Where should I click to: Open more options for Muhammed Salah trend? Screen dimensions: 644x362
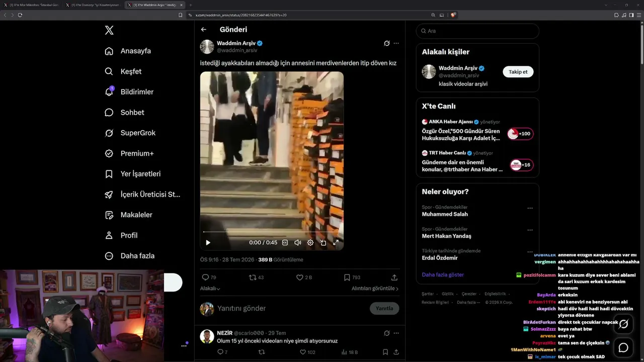coord(530,208)
